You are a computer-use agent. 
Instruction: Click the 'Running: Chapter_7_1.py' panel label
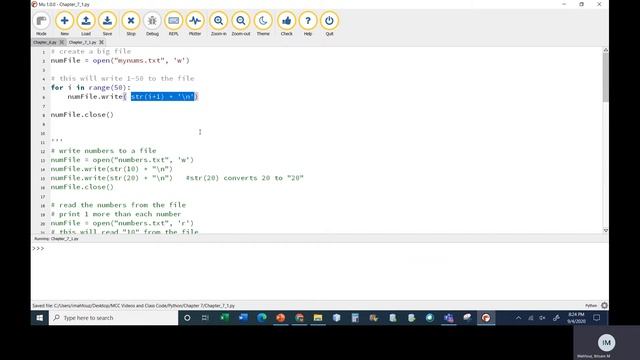56,239
